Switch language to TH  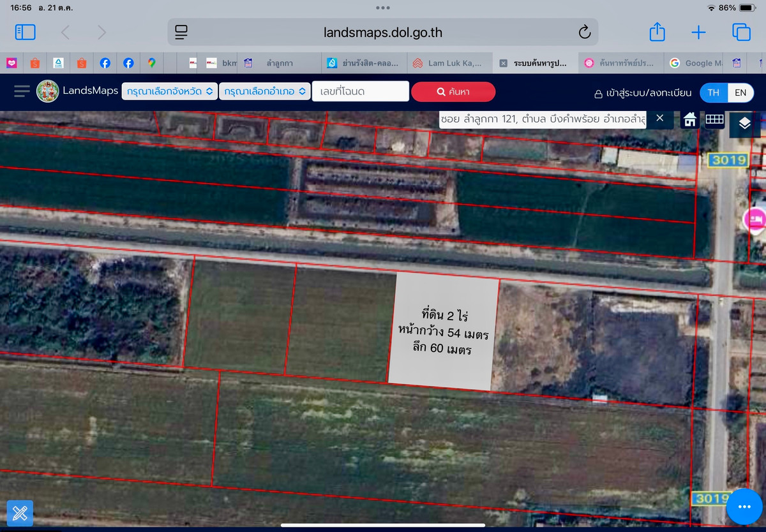coord(714,92)
